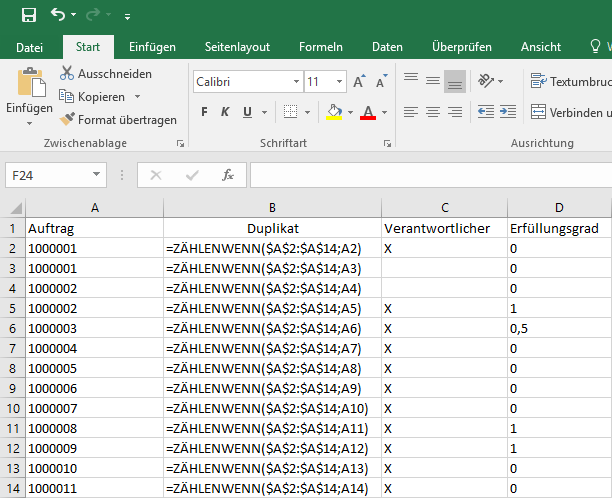612x498 pixels.
Task: Align text left icon
Action: point(411,112)
